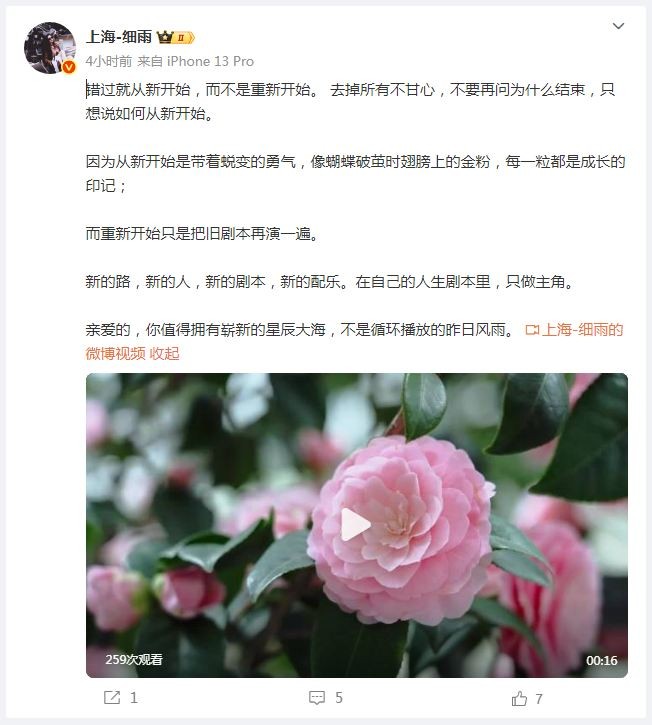Open the post options chevron menu
The width and height of the screenshot is (652, 725).
pyautogui.click(x=618, y=26)
